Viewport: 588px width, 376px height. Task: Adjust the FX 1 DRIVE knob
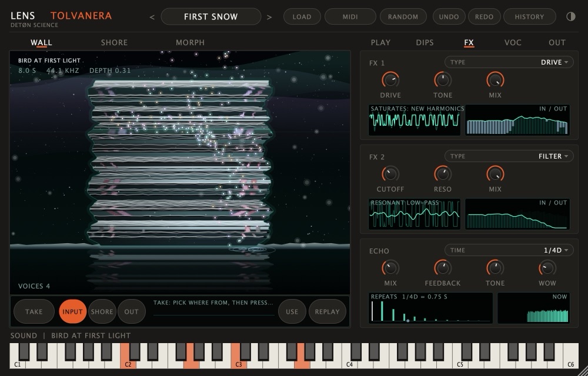pyautogui.click(x=390, y=80)
